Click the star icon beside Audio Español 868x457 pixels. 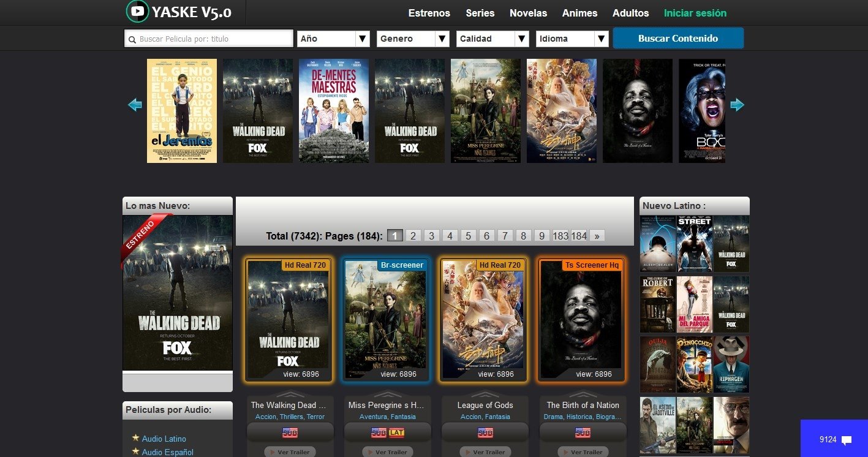coord(135,451)
